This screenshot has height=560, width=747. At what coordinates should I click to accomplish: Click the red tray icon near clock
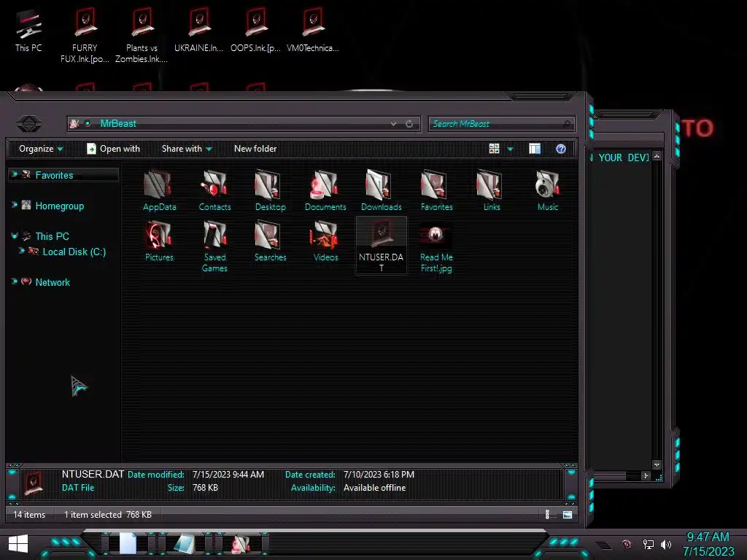pyautogui.click(x=627, y=544)
